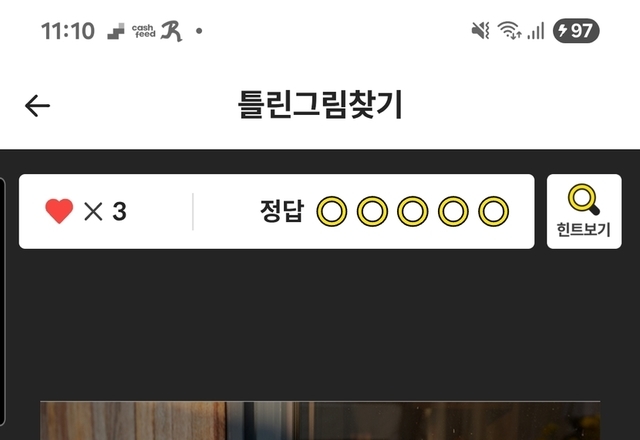Select the third yellow answer circle
Image resolution: width=640 pixels, height=440 pixels.
pyautogui.click(x=413, y=211)
